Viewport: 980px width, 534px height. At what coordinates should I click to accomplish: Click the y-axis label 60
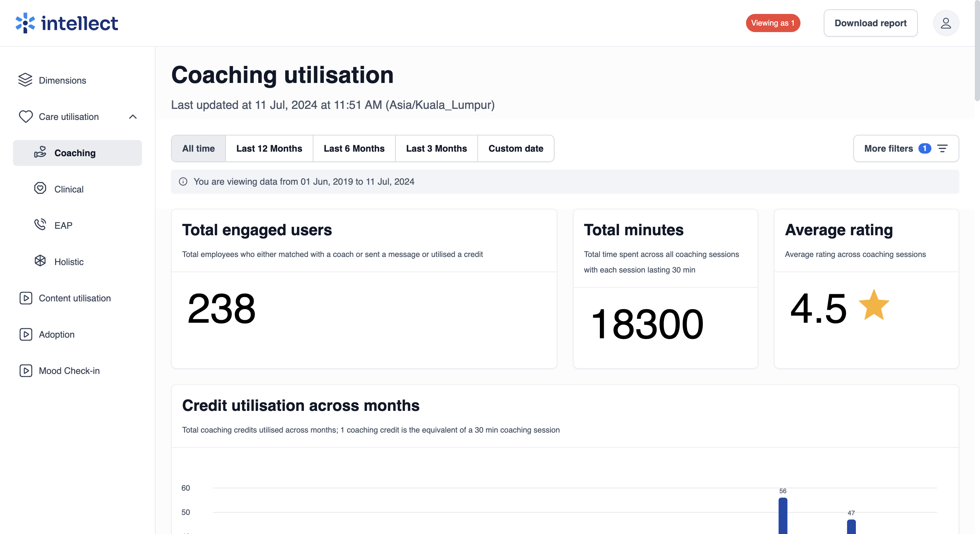(x=185, y=488)
